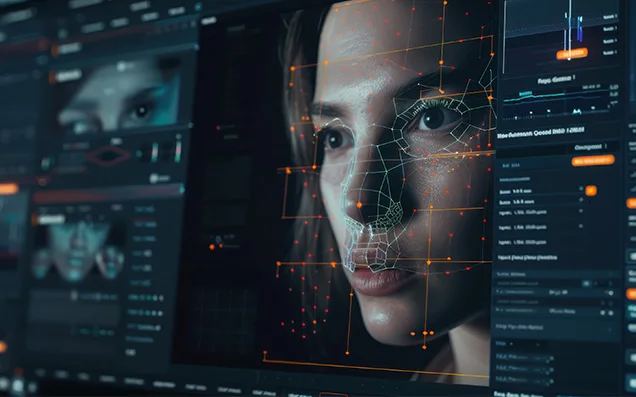The width and height of the screenshot is (636, 397).
Task: Select the orange point in the dark panel left of the face
Action: tap(212, 247)
